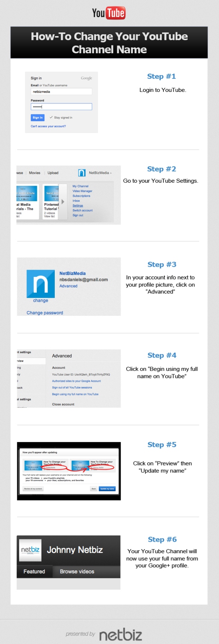Click the YouTube User ID text
This screenshot has height=644, width=219.
[81, 375]
